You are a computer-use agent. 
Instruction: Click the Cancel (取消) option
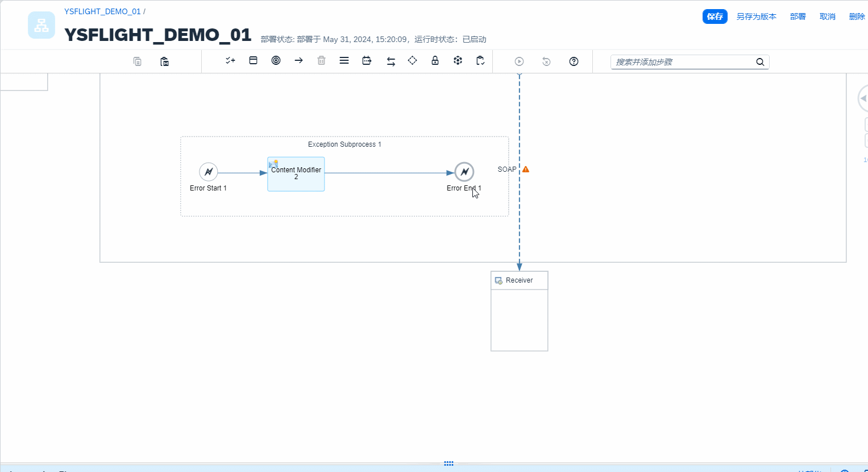point(827,16)
